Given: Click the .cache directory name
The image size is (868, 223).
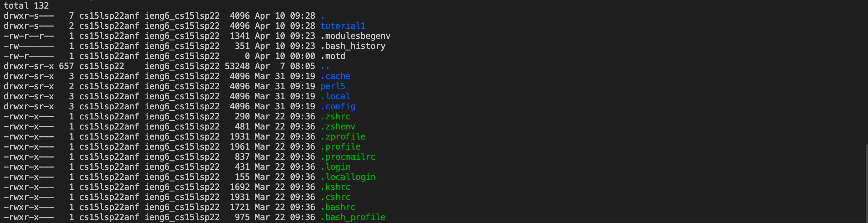Looking at the screenshot, I should coord(335,76).
